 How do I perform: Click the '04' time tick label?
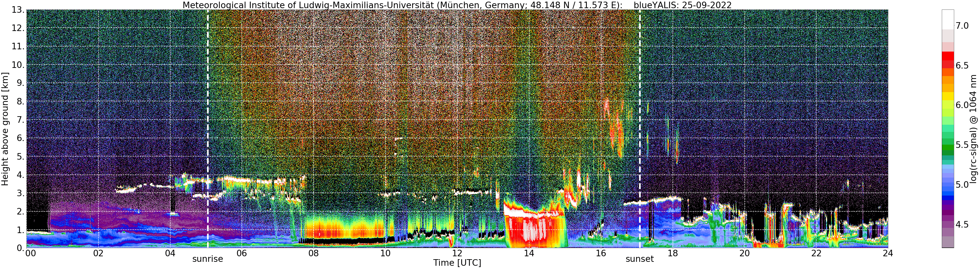(x=170, y=253)
